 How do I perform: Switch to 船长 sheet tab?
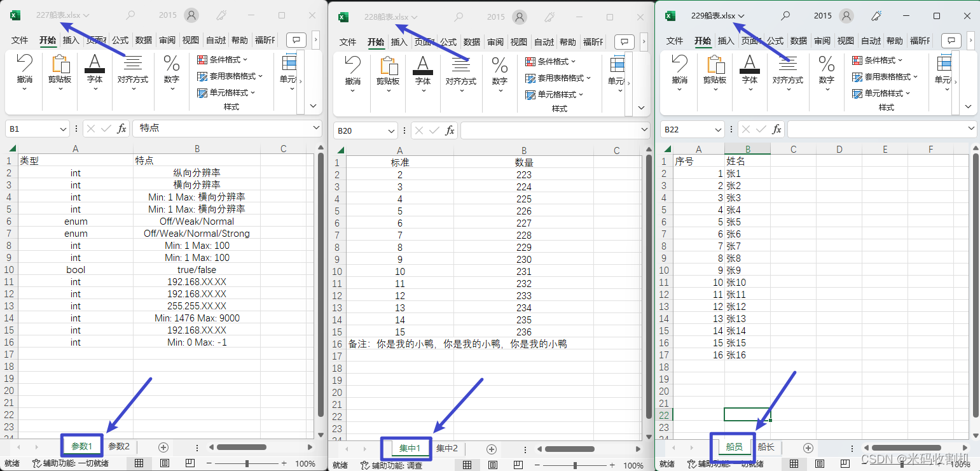(766, 447)
